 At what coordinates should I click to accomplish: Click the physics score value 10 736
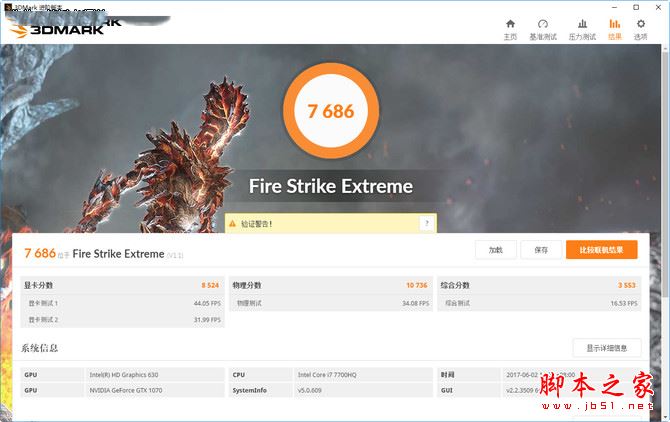[x=417, y=285]
